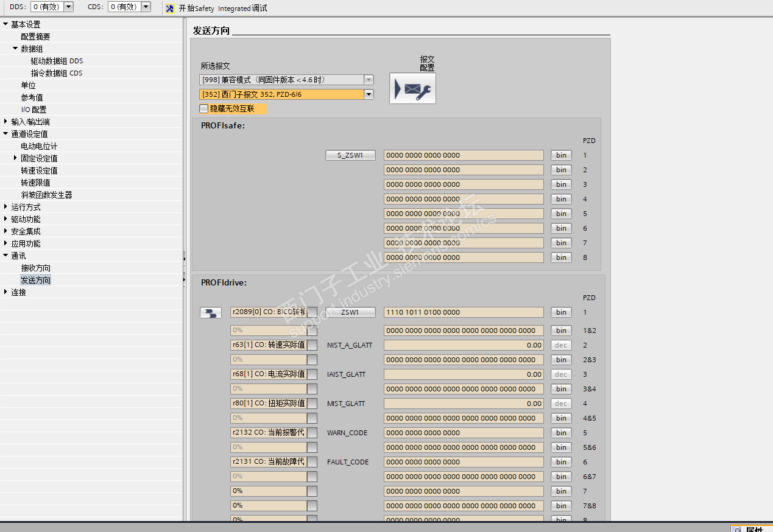Click dec button for IAIST_GLATT row

pos(561,374)
